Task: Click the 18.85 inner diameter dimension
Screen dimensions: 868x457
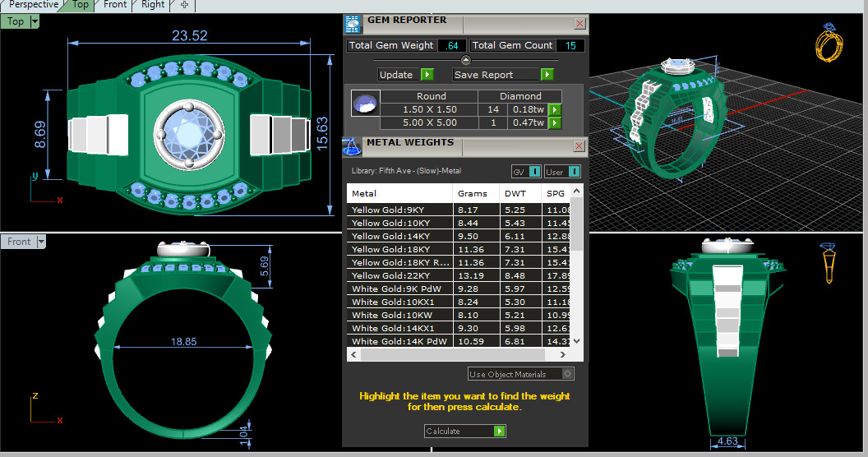Action: 183,342
